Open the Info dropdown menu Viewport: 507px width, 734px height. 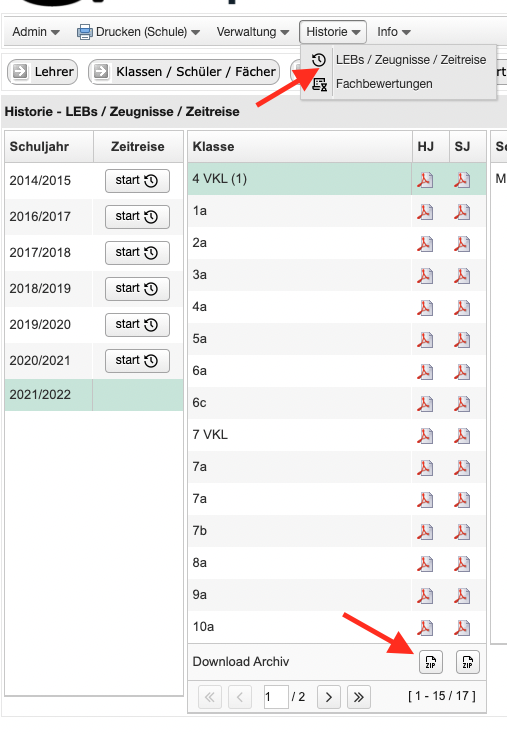pyautogui.click(x=394, y=32)
